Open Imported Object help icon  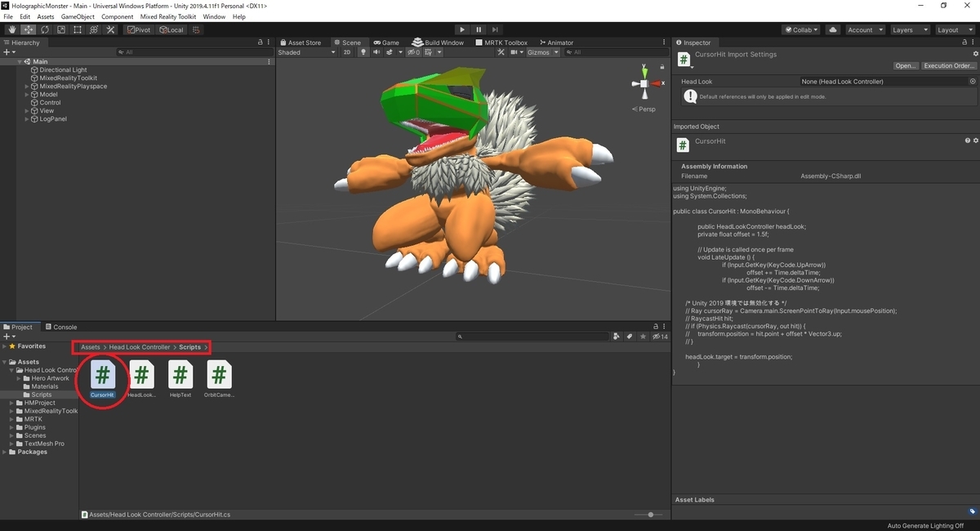(x=968, y=141)
